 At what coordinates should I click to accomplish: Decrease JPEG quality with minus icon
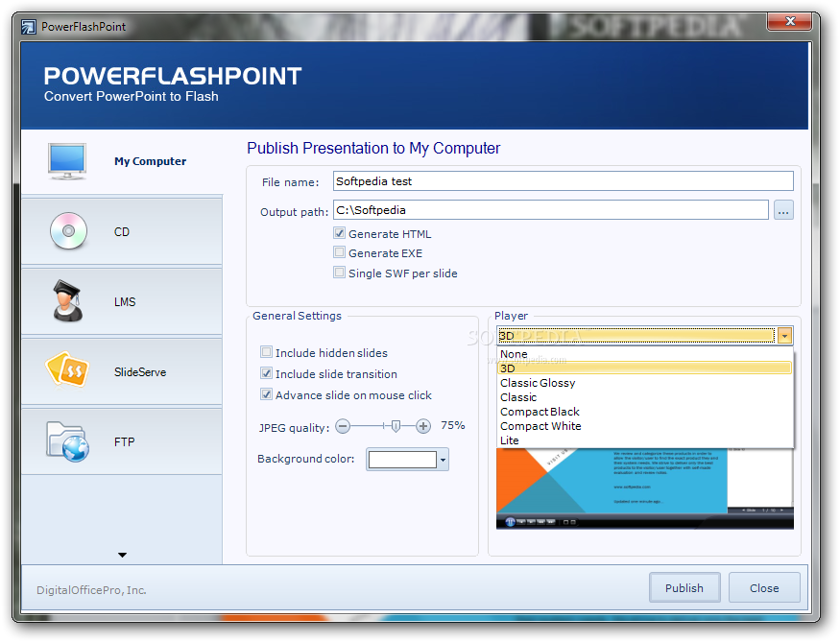[343, 426]
